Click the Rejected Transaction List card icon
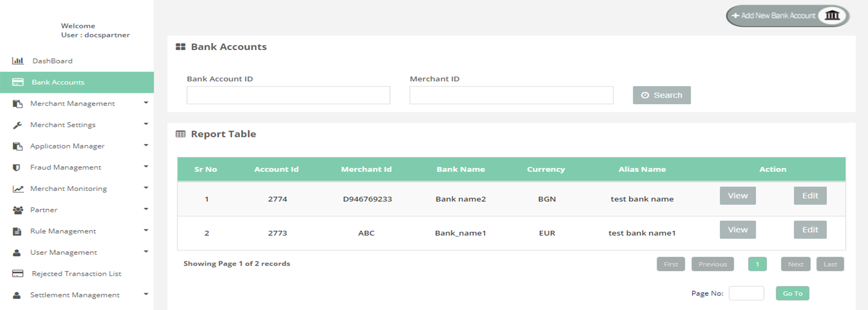Screen dimensions: 868x310 (18, 274)
